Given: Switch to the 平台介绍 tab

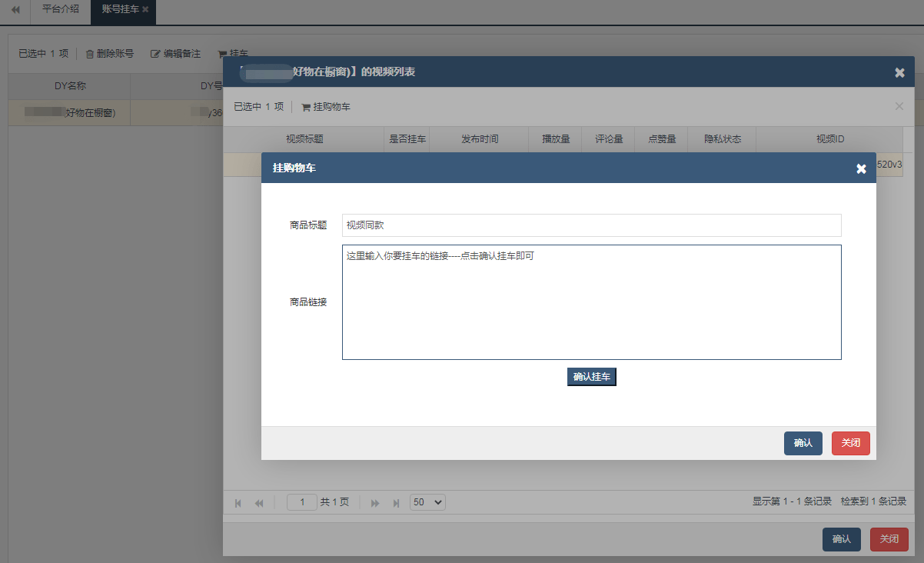Looking at the screenshot, I should click(x=61, y=8).
